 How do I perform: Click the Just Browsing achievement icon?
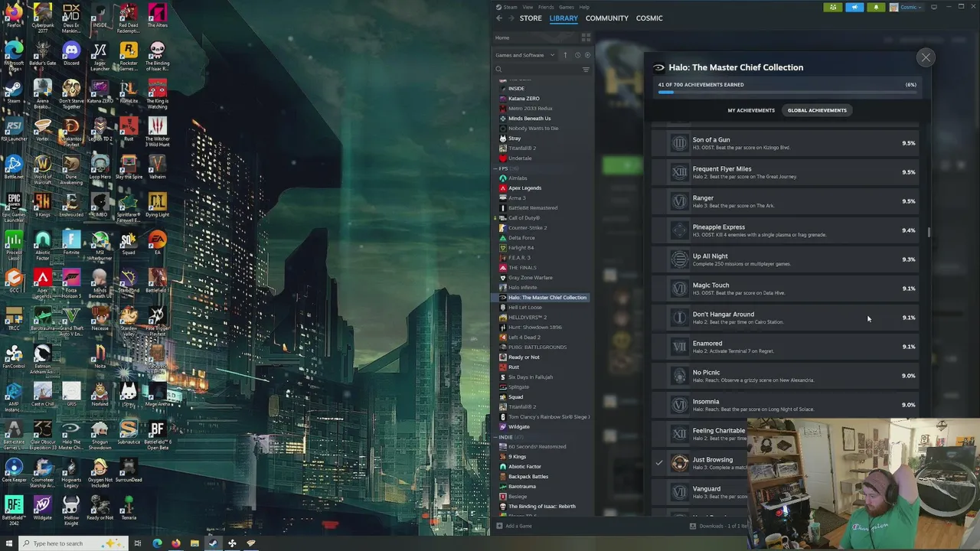click(679, 463)
